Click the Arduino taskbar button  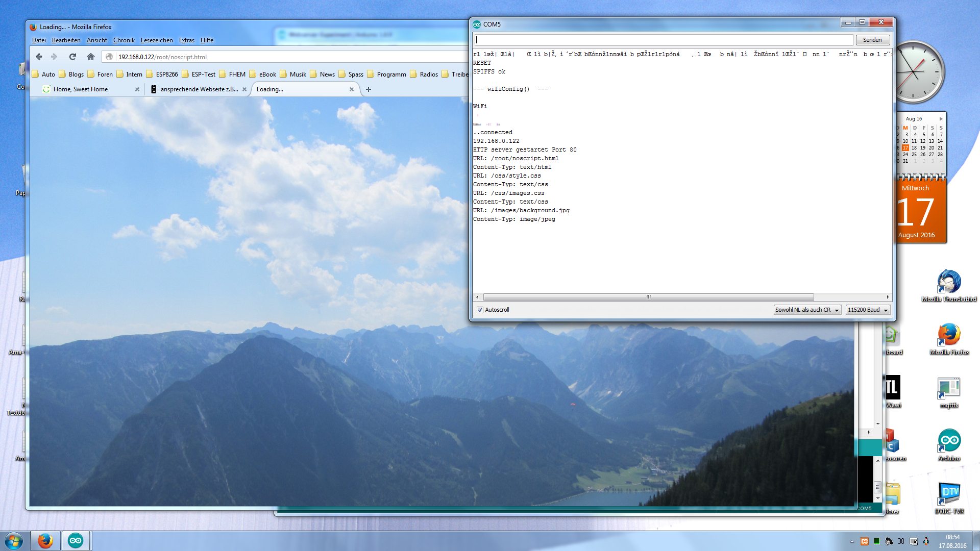pyautogui.click(x=76, y=541)
